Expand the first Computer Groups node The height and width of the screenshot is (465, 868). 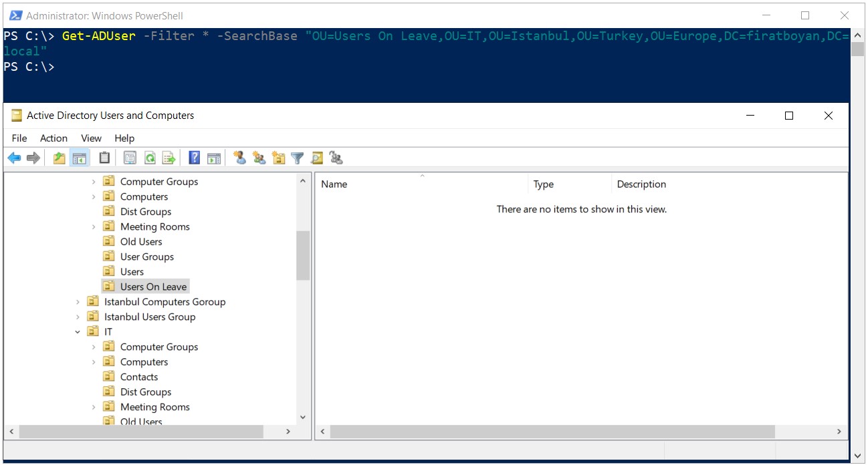(94, 182)
